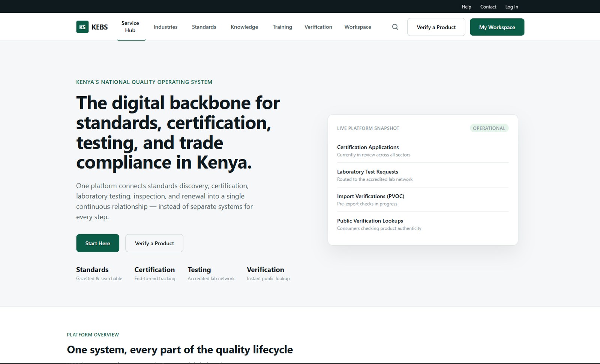Open Workspace from the navigation bar
600x364 pixels.
pyautogui.click(x=358, y=27)
